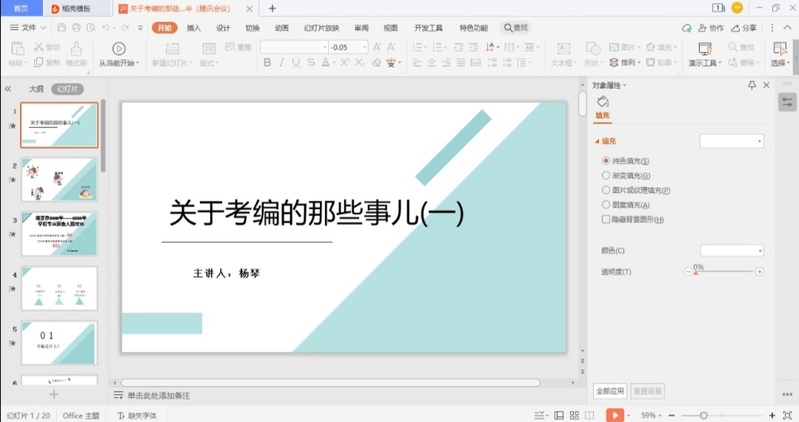Image resolution: width=799 pixels, height=422 pixels.
Task: Click the transparency slider
Action: click(x=724, y=272)
